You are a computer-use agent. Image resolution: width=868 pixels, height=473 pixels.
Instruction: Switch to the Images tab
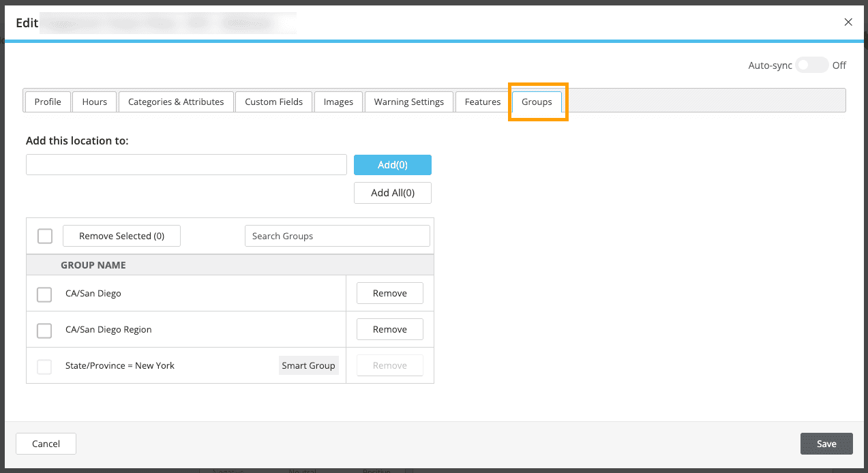[338, 102]
